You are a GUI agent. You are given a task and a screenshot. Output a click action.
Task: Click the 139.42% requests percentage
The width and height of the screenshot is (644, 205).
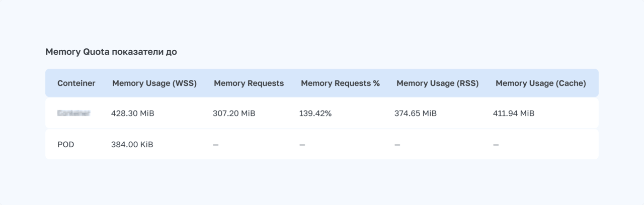(x=315, y=114)
